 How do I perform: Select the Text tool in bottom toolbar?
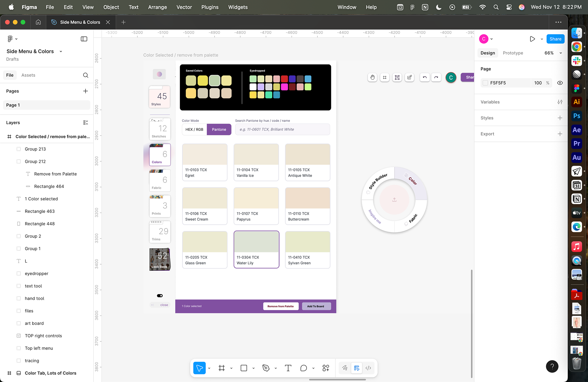click(288, 368)
